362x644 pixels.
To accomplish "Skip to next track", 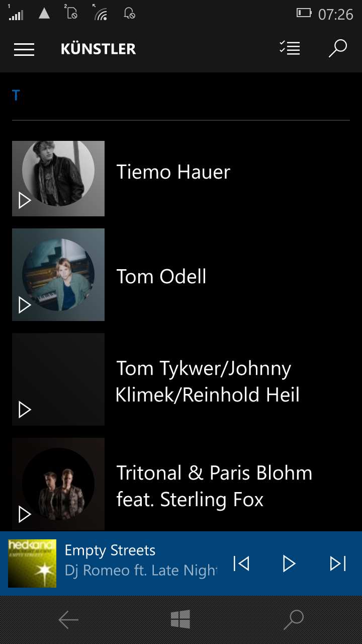I will (x=338, y=563).
